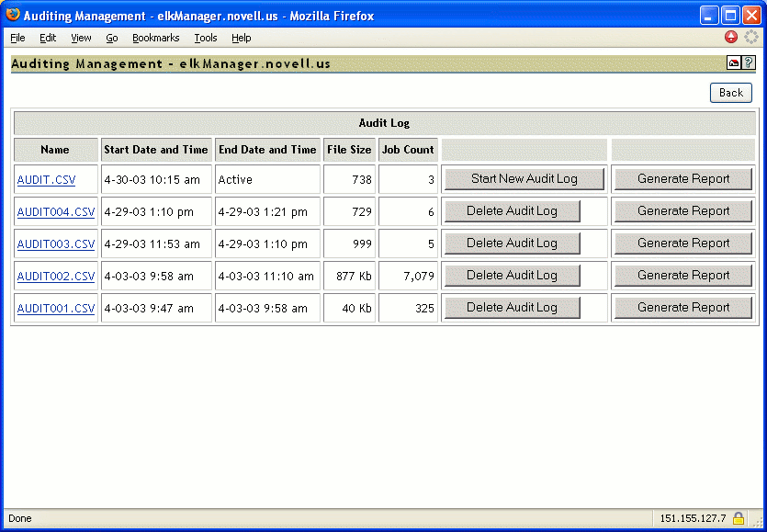
Task: Select the 4-30-03 10:15 am cell
Action: pos(156,179)
